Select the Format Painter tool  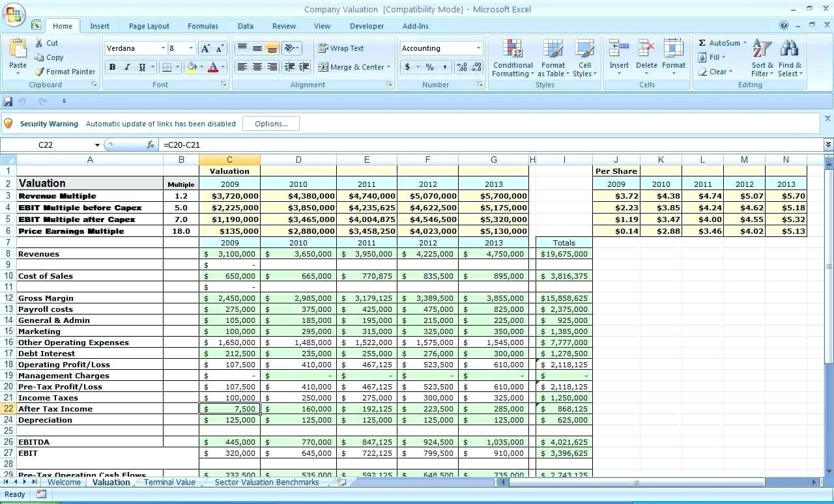[65, 72]
